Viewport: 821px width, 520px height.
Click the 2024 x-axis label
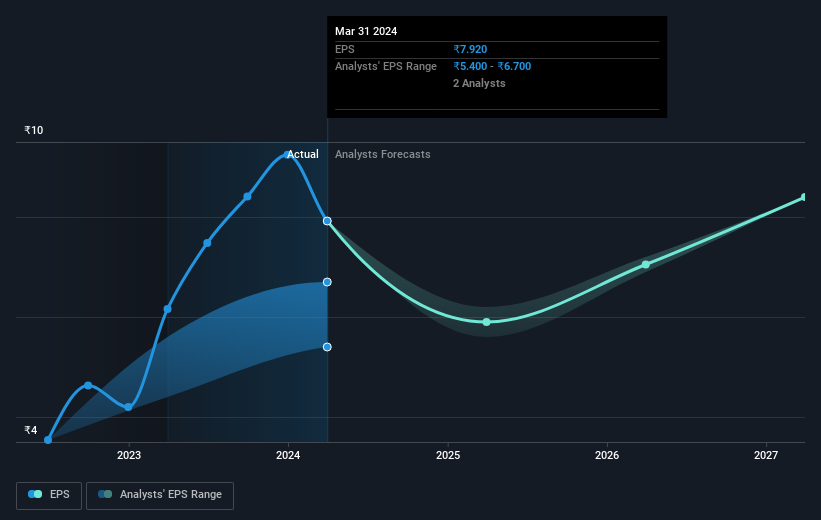click(x=288, y=455)
